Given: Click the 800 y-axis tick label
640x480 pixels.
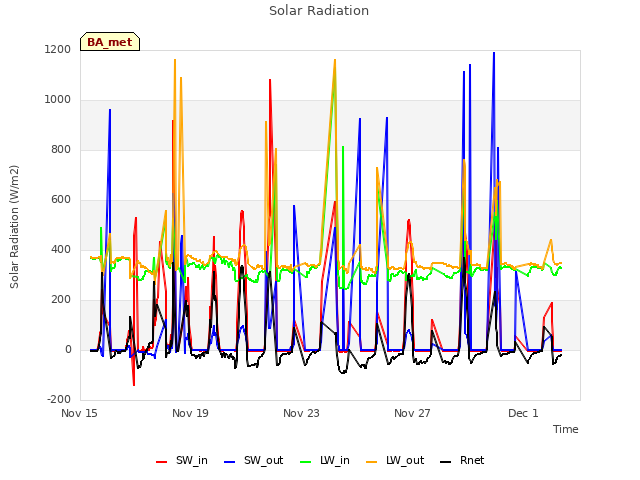Looking at the screenshot, I should point(61,149).
